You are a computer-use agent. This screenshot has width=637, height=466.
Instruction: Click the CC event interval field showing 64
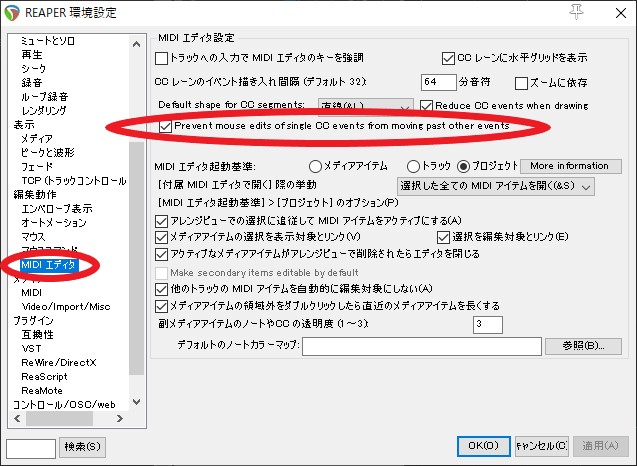pos(438,82)
